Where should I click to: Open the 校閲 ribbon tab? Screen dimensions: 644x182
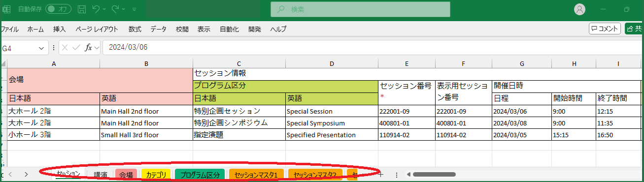[x=182, y=29]
